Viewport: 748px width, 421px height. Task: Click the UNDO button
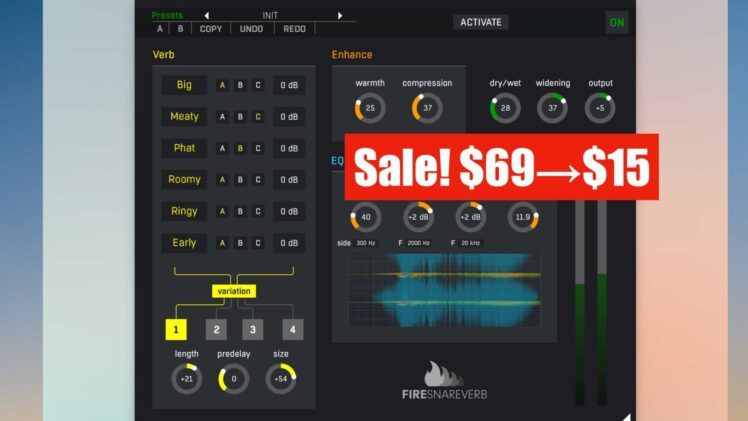[x=251, y=29]
